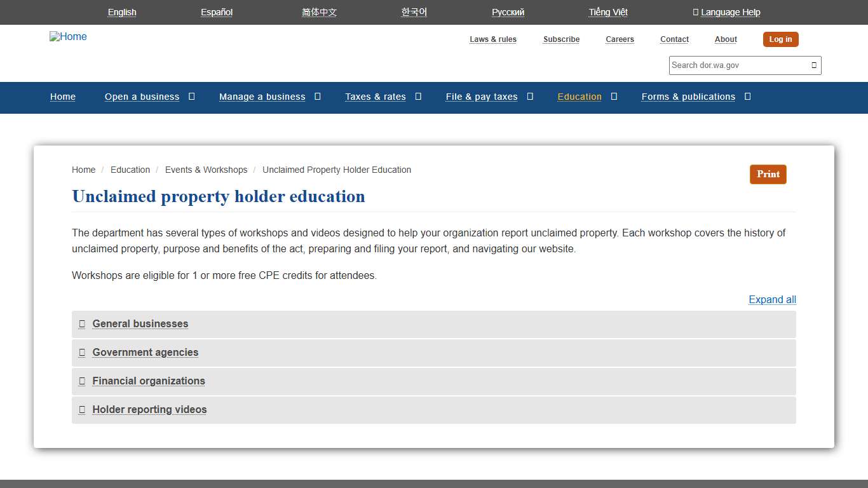Select the Education menu item

click(x=579, y=96)
